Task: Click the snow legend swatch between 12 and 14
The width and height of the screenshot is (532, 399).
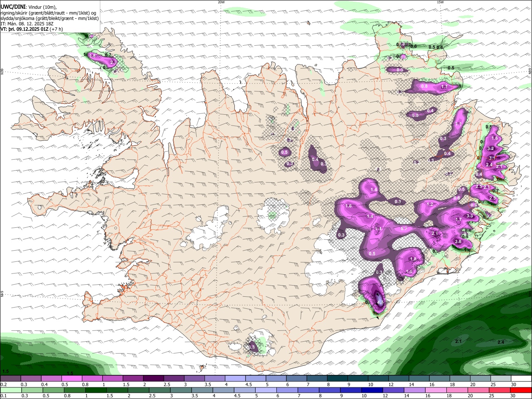Action: 399,379
